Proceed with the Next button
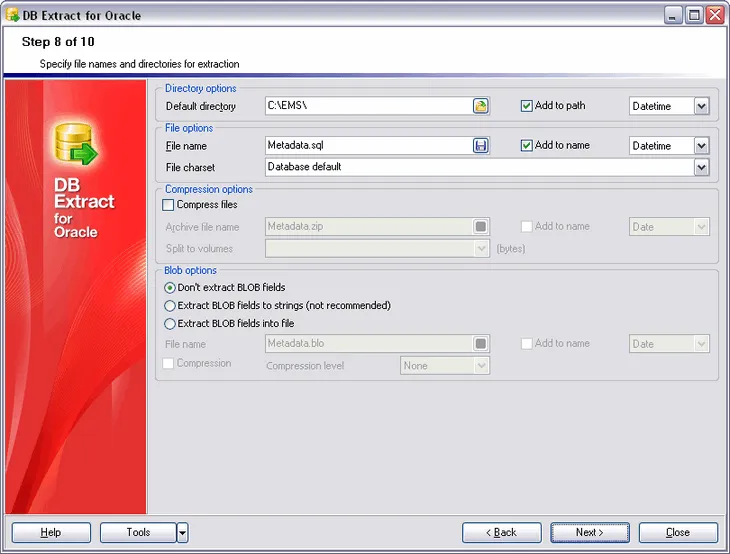The height and width of the screenshot is (554, 730). tap(590, 533)
